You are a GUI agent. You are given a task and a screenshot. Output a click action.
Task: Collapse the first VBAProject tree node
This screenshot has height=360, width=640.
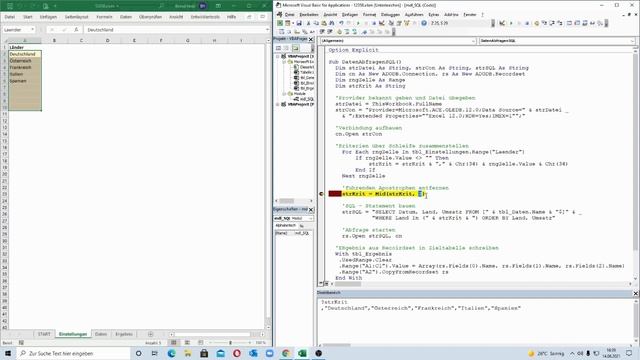point(278,56)
